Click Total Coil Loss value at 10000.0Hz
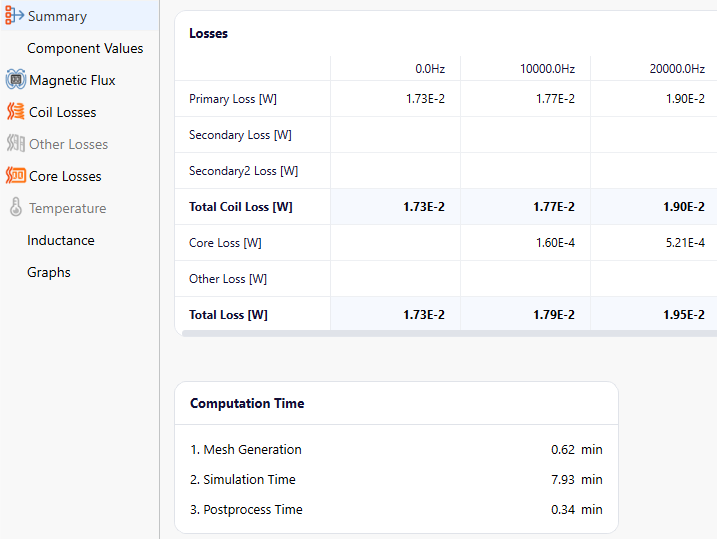 click(x=554, y=207)
